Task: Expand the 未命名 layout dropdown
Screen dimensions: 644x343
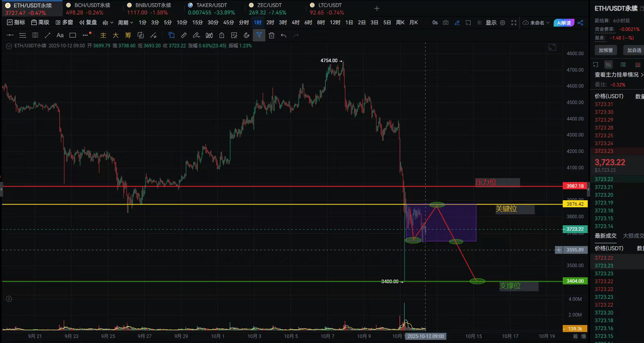Action: point(537,23)
